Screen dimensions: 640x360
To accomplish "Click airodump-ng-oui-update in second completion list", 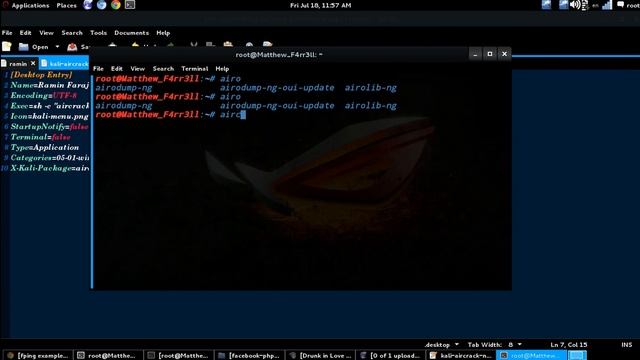I will [x=277, y=106].
